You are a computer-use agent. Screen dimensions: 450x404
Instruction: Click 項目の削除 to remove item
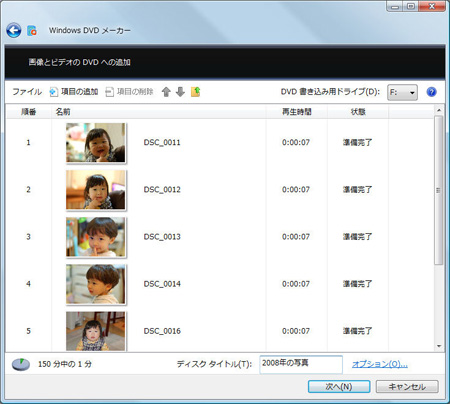[129, 92]
